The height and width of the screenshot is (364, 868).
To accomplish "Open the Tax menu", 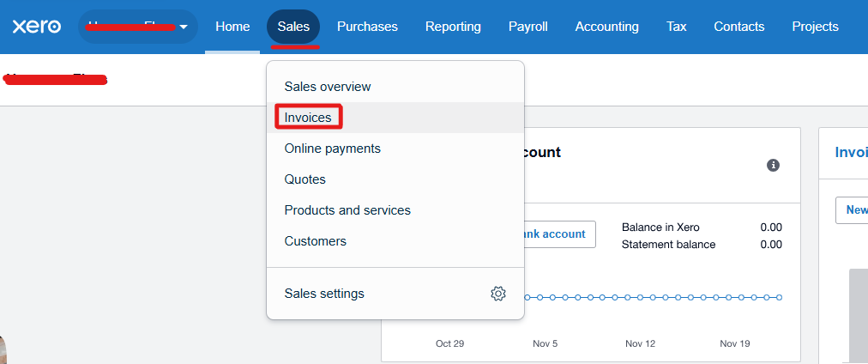I will click(677, 27).
